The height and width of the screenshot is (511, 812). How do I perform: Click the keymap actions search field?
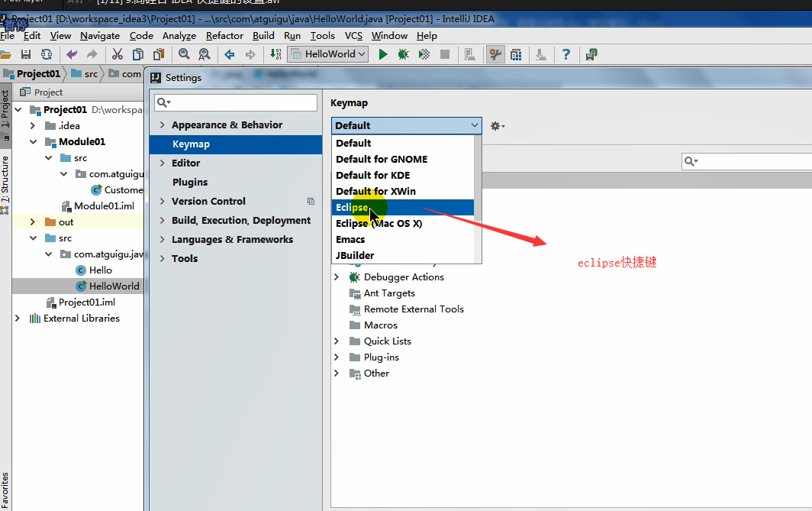746,161
